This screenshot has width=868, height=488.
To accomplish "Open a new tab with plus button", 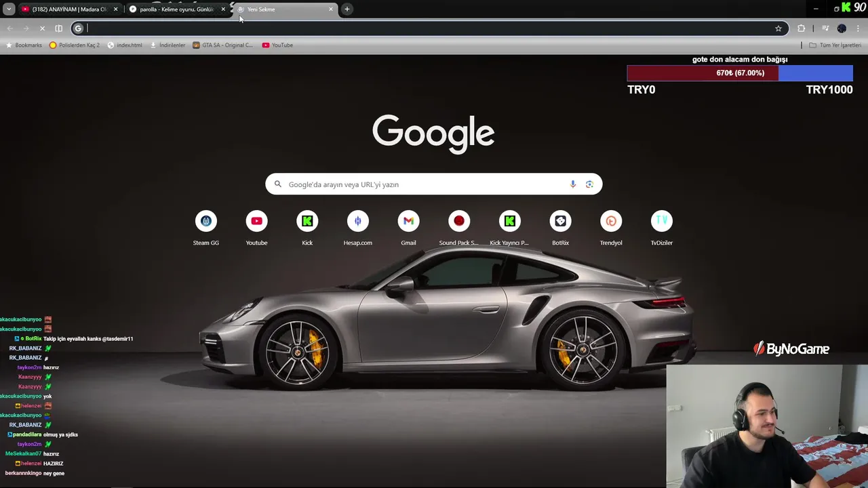I will [347, 9].
